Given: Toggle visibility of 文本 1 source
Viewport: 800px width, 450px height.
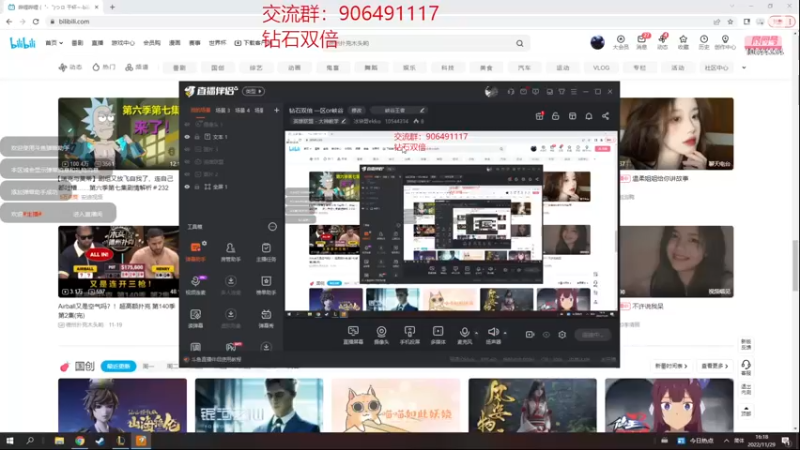Looking at the screenshot, I should [187, 137].
